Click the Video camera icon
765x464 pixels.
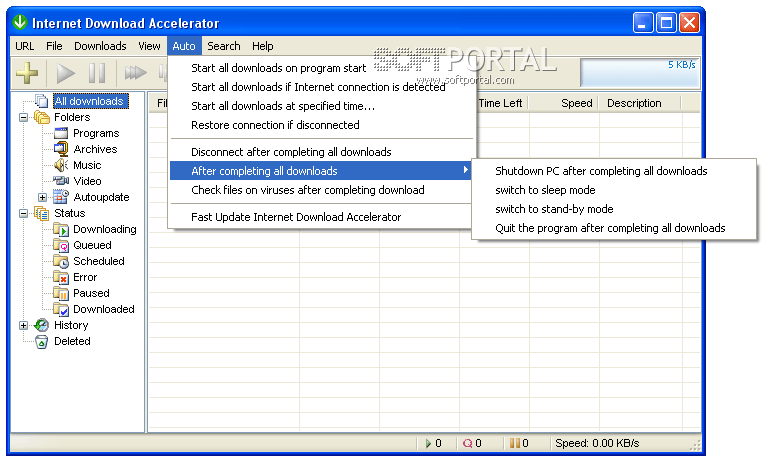point(61,181)
